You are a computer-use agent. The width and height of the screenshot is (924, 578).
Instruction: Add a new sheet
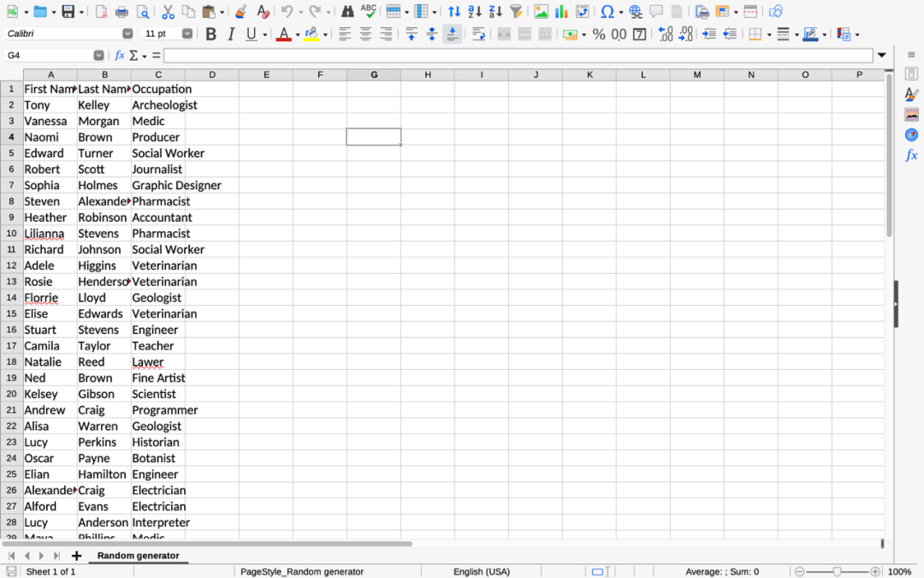pos(76,556)
